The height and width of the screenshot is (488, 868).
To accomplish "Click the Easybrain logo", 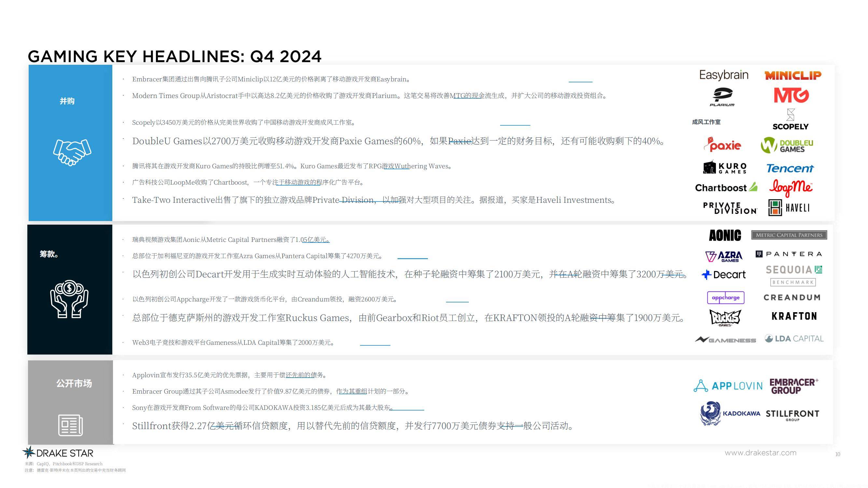I will point(723,75).
